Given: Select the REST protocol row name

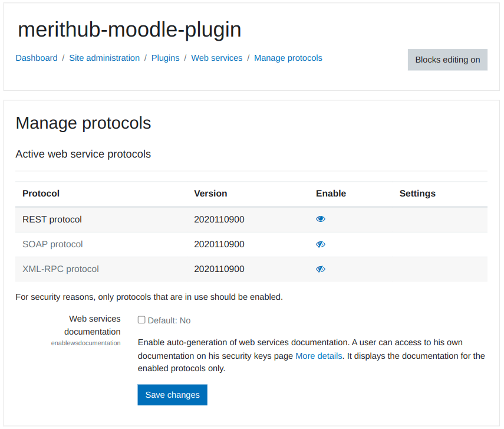Looking at the screenshot, I should [x=52, y=220].
